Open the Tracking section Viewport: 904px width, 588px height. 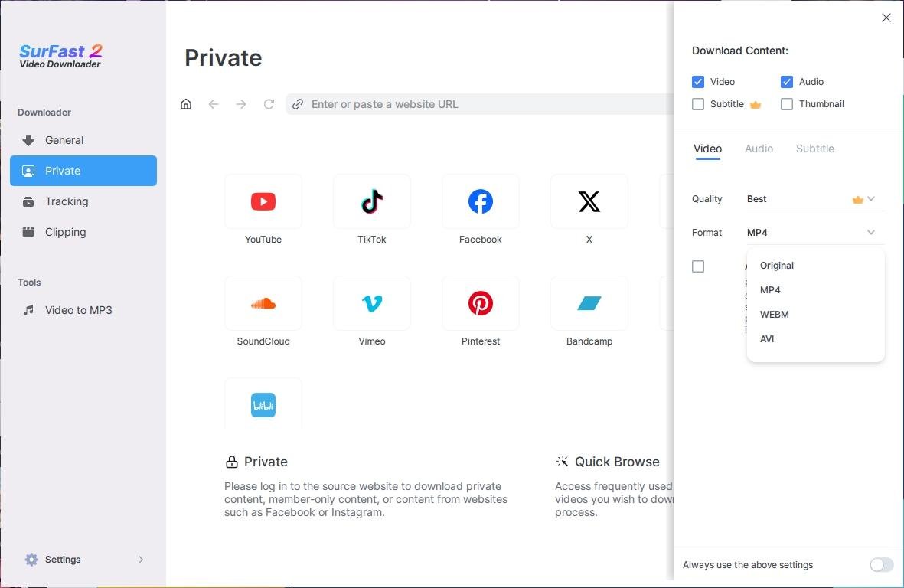pos(83,201)
